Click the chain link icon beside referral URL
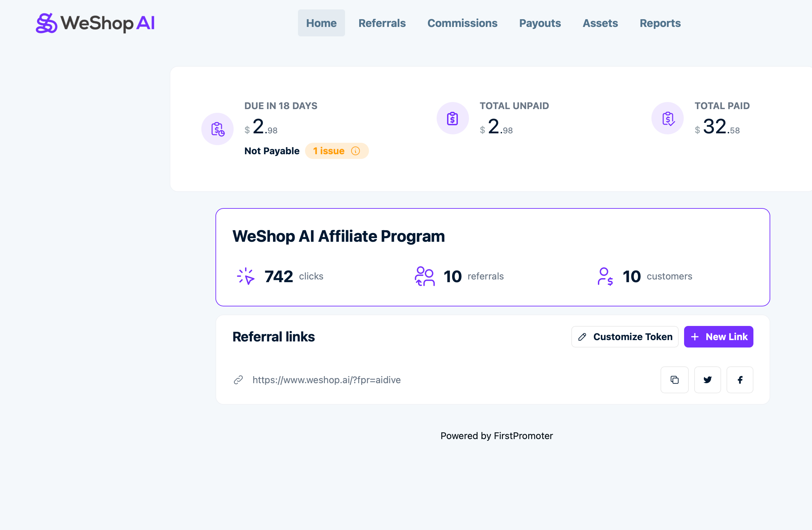The image size is (812, 530). point(238,380)
